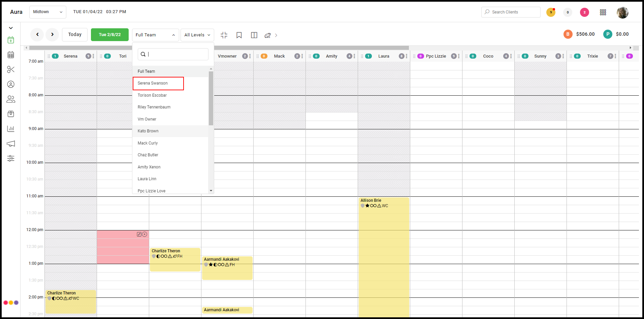Expand the Midtown location dropdown
The image size is (644, 319).
coord(48,12)
